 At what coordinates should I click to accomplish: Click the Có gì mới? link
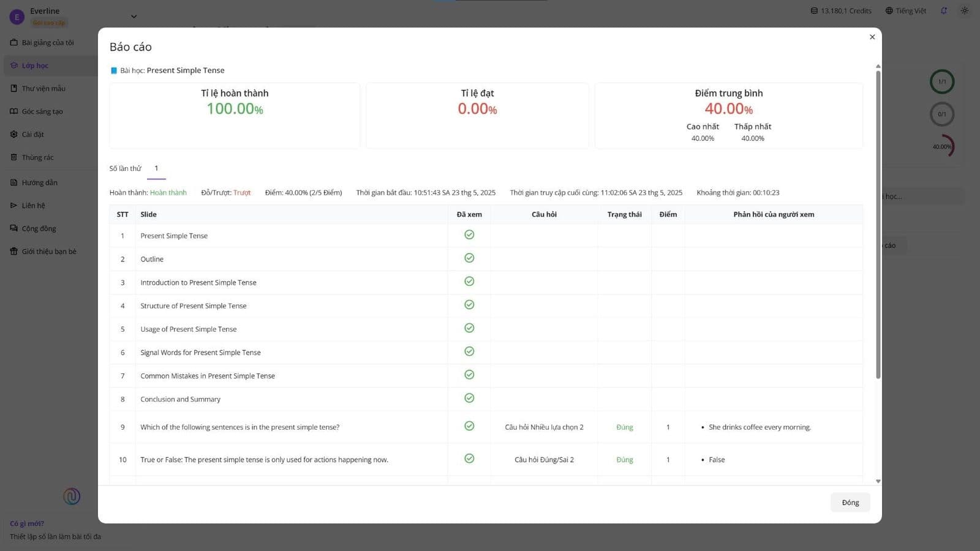click(27, 523)
